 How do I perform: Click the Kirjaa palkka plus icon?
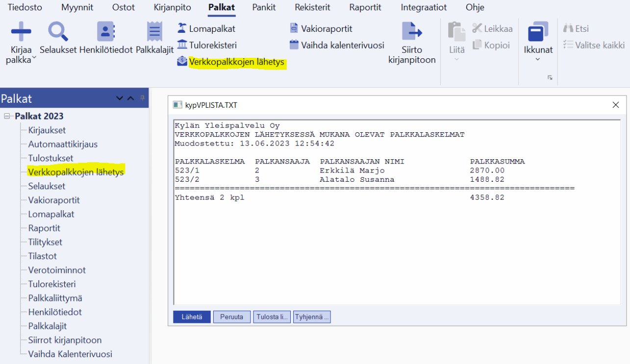(x=21, y=32)
